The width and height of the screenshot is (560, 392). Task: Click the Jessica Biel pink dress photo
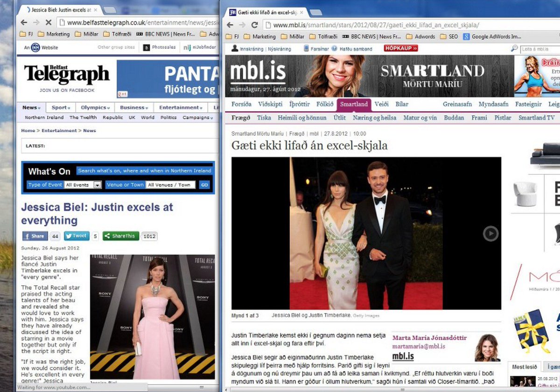pos(153,317)
